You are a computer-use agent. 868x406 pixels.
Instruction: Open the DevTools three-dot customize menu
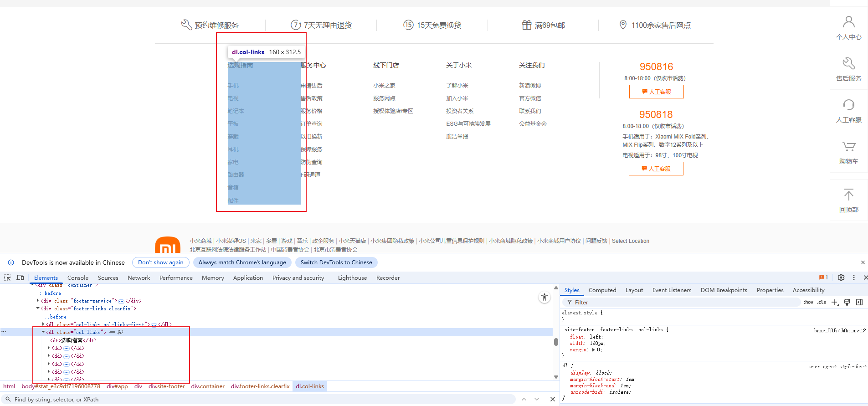point(854,278)
